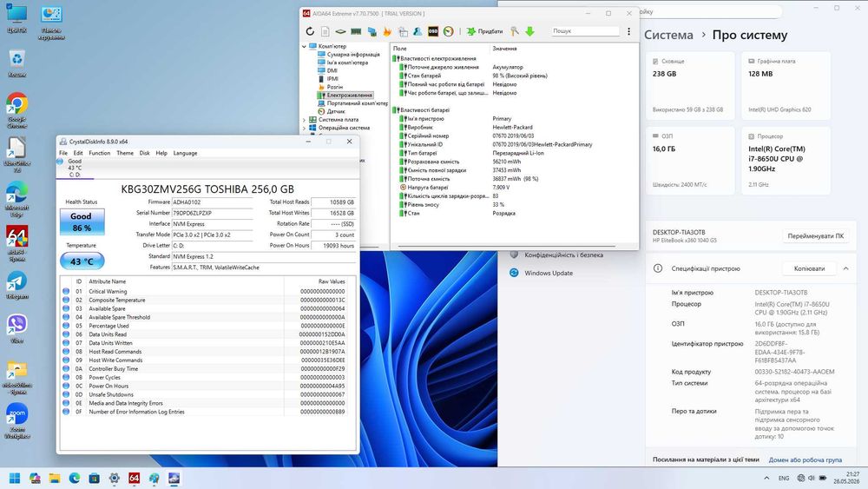This screenshot has height=489, width=868.
Task: Collapse the Комп'ютер tree node
Action: point(304,47)
